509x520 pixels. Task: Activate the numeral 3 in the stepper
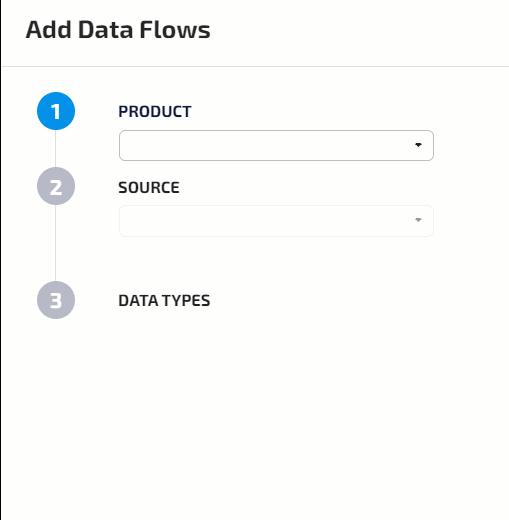(x=56, y=301)
